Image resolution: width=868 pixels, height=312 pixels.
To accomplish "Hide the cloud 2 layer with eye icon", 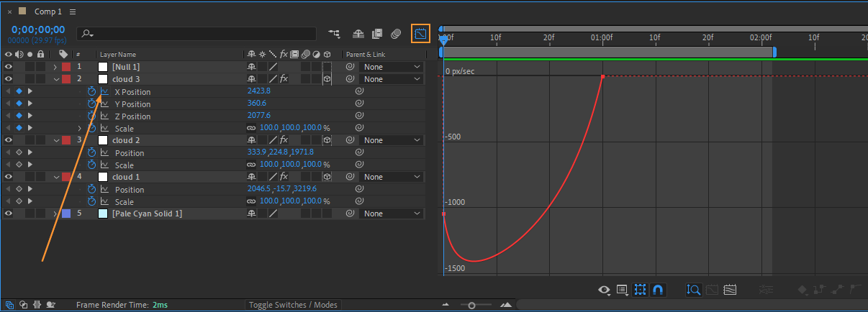I will (9, 140).
